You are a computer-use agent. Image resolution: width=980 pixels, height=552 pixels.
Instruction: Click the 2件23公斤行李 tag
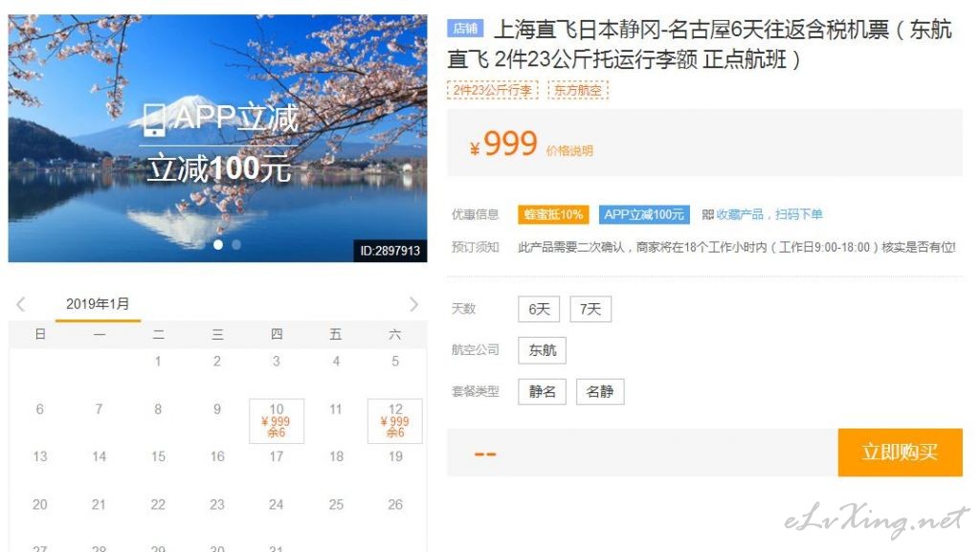[x=493, y=90]
